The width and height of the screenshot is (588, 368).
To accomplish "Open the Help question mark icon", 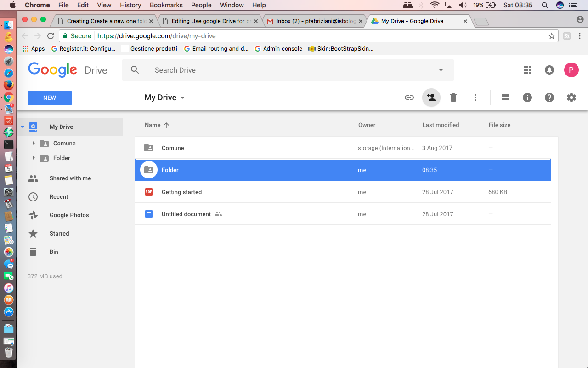I will [x=549, y=98].
